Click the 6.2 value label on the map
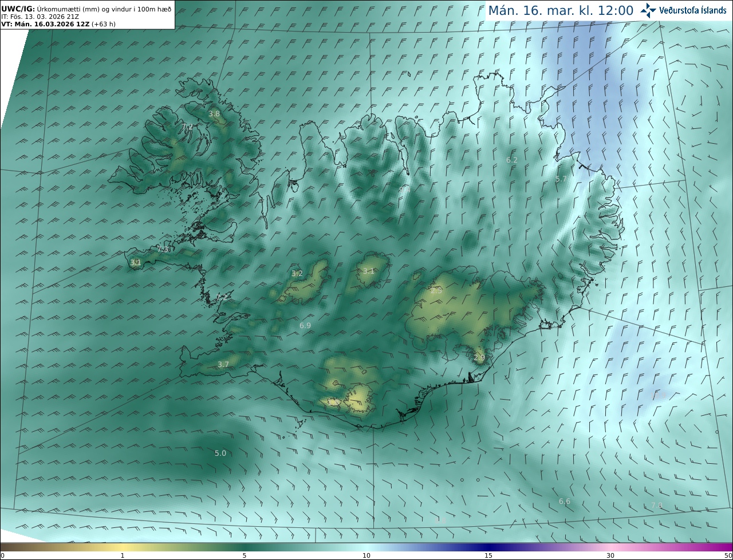 point(512,160)
